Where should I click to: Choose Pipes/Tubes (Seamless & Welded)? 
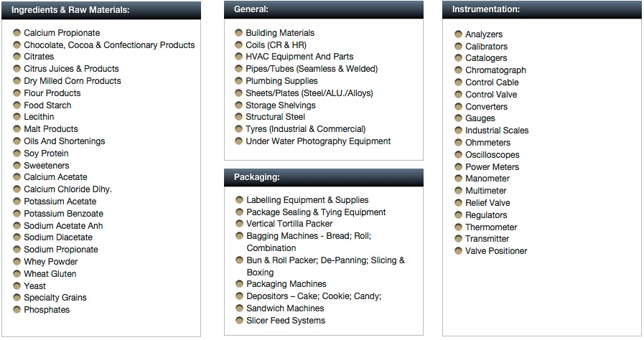click(x=312, y=68)
